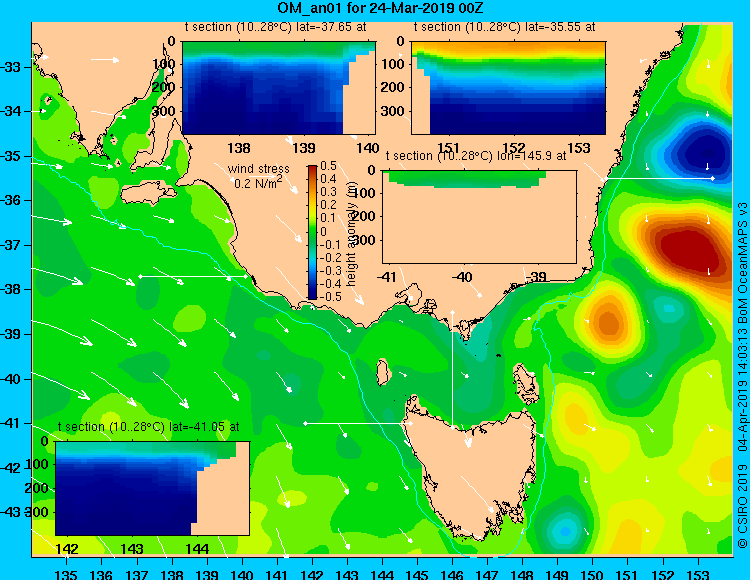Click the white section line near latitude -37.7
The width and height of the screenshot is (750, 580).
[x=193, y=276]
